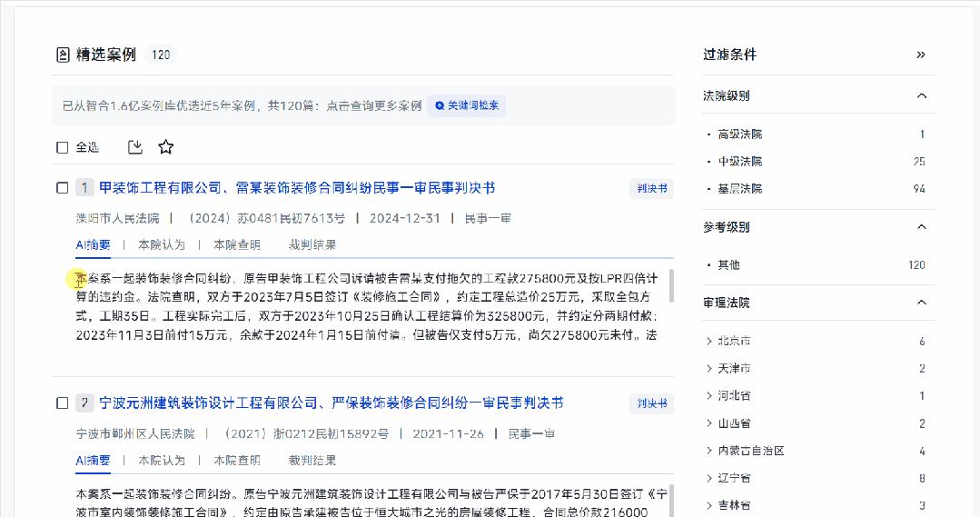The width and height of the screenshot is (980, 517).
Task: Click the star favorite icon in toolbar
Action: [x=165, y=147]
